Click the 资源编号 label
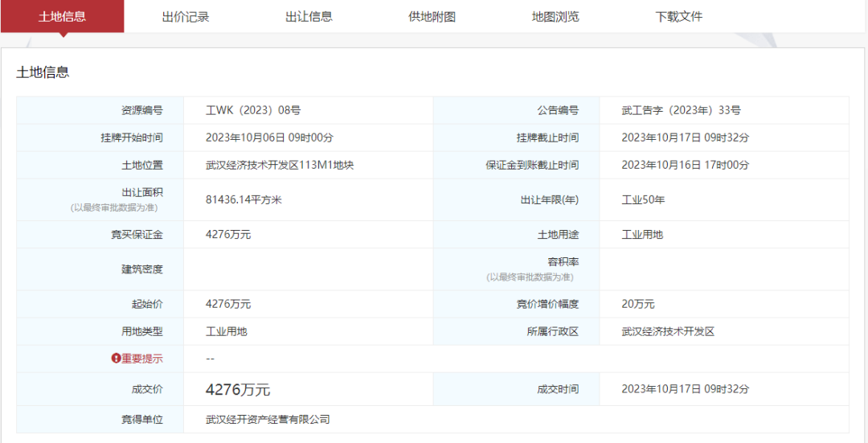The width and height of the screenshot is (868, 443). click(x=142, y=110)
